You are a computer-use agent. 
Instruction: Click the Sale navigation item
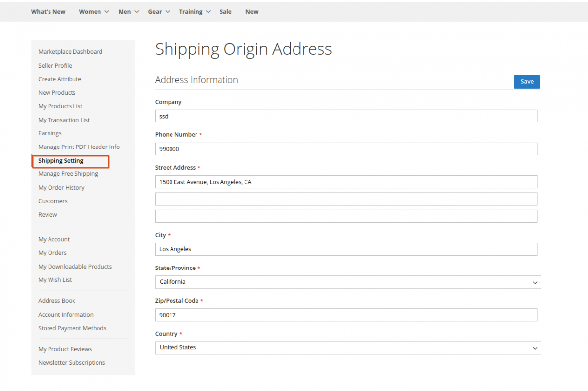coord(225,11)
